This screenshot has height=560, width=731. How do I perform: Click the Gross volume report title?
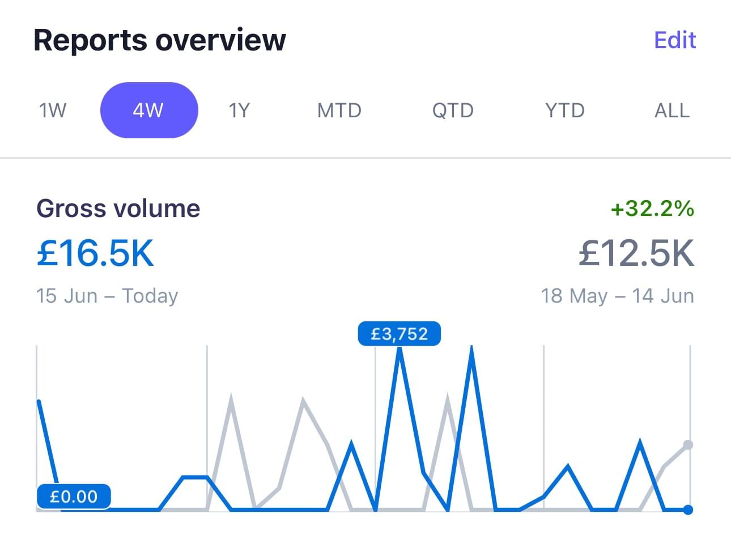click(x=118, y=209)
